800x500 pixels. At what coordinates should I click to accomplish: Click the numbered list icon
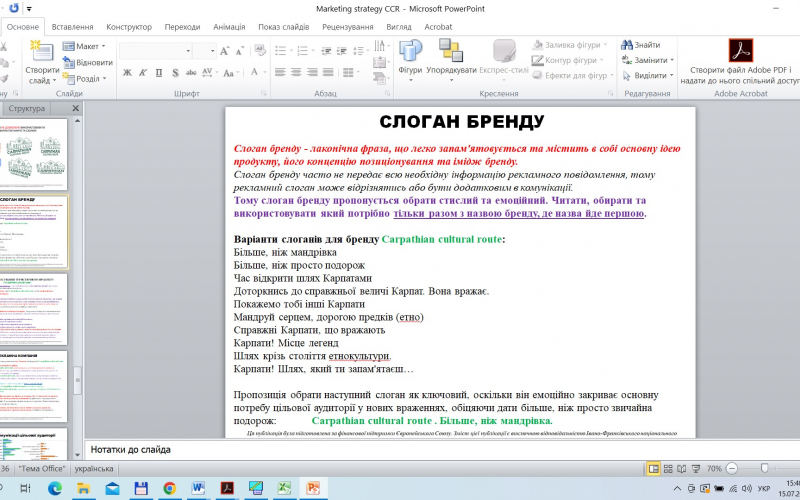coord(305,51)
